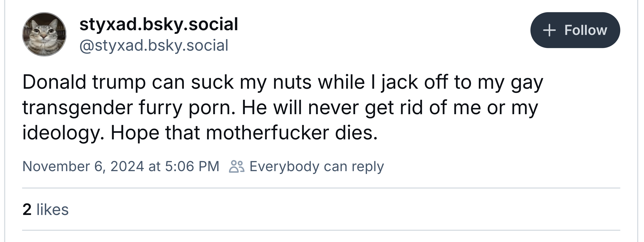Click the people icon beside reply setting
The height and width of the screenshot is (242, 644).
(237, 166)
